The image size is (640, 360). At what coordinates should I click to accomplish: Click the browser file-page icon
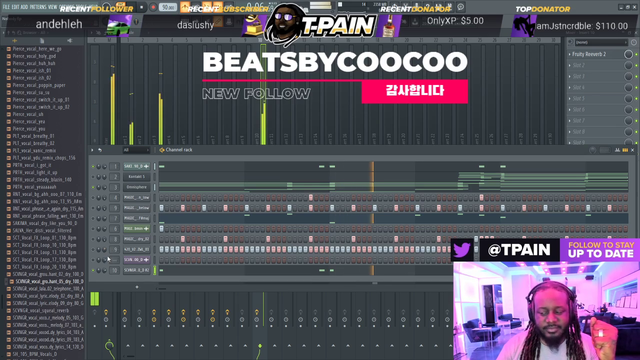42,40
